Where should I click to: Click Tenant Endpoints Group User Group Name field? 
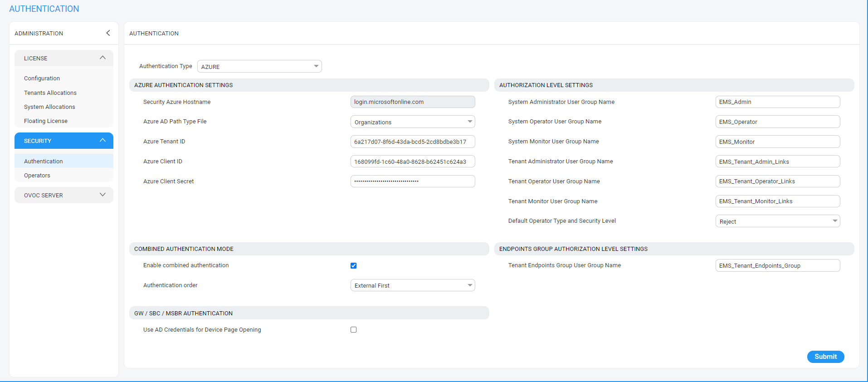pyautogui.click(x=777, y=266)
